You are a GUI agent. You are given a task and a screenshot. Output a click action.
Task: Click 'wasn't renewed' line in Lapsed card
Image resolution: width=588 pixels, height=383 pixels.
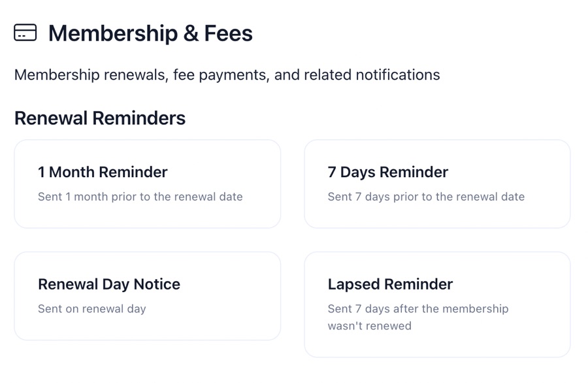(369, 326)
